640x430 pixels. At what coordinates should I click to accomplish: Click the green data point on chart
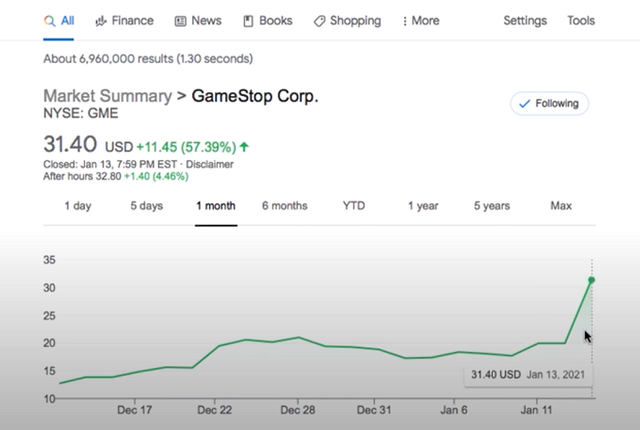(592, 280)
